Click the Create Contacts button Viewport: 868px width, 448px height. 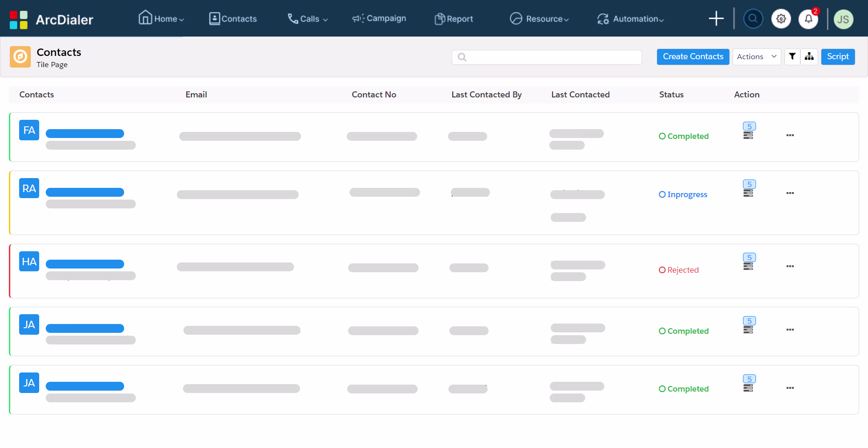pos(693,56)
